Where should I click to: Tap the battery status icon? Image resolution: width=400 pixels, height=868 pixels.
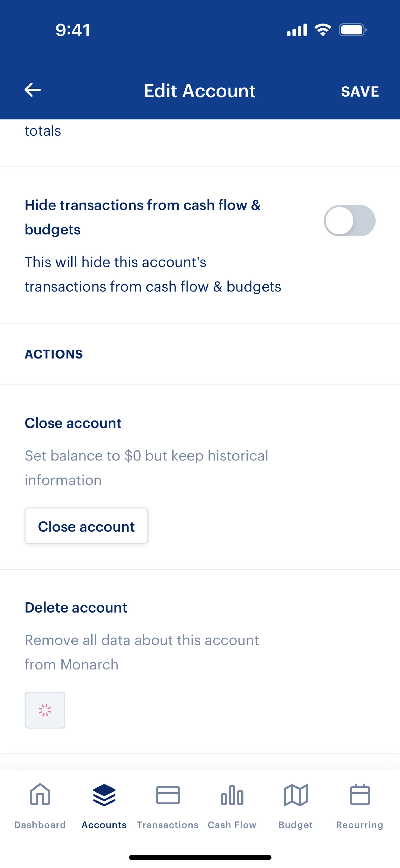point(352,30)
